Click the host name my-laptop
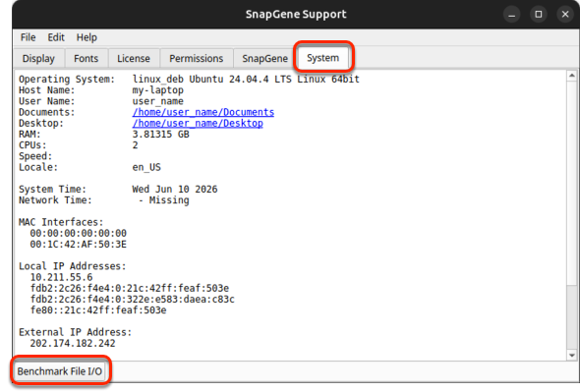This screenshot has height=392, width=580. point(158,90)
